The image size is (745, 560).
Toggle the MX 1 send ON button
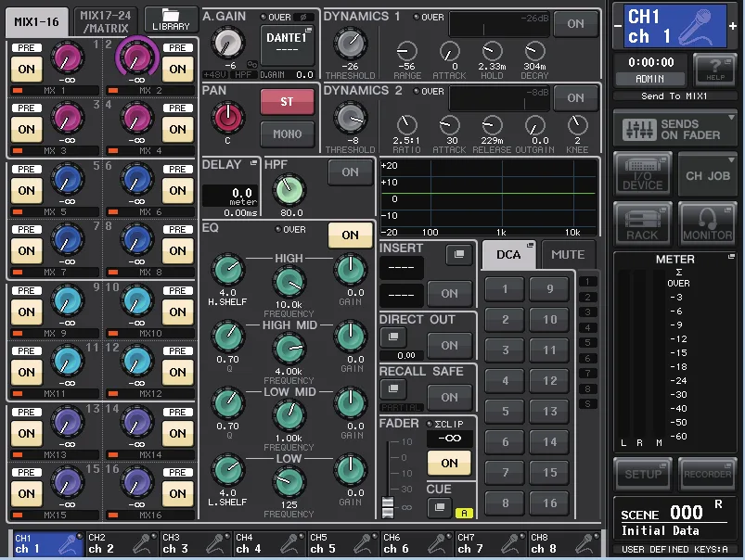pyautogui.click(x=27, y=69)
